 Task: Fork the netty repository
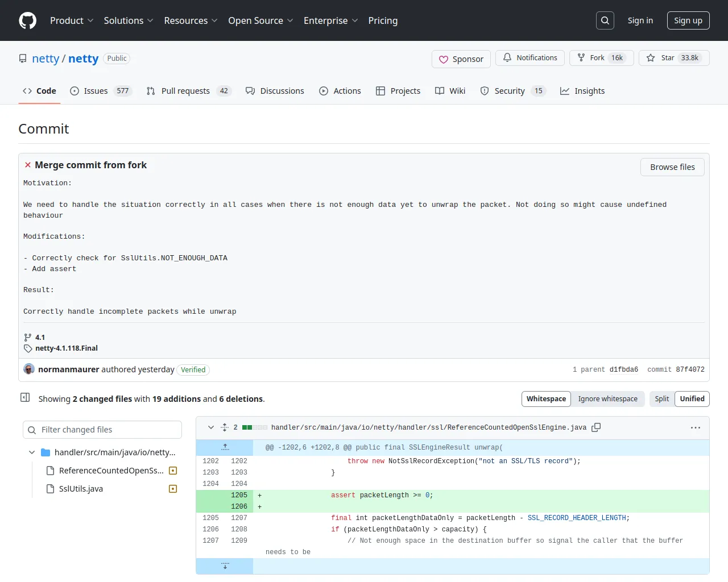pos(601,58)
